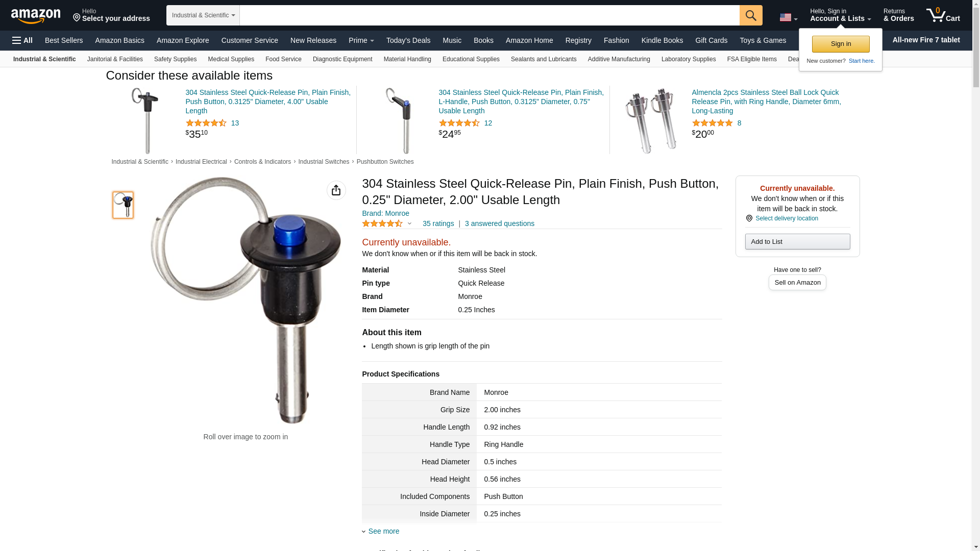Click the US flag language selector

(788, 17)
